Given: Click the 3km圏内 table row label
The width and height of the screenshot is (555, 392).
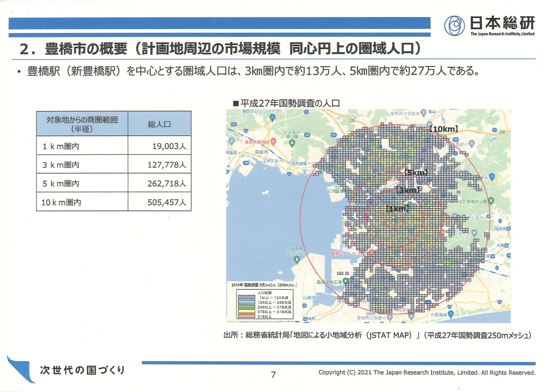Looking at the screenshot, I should (x=61, y=165).
